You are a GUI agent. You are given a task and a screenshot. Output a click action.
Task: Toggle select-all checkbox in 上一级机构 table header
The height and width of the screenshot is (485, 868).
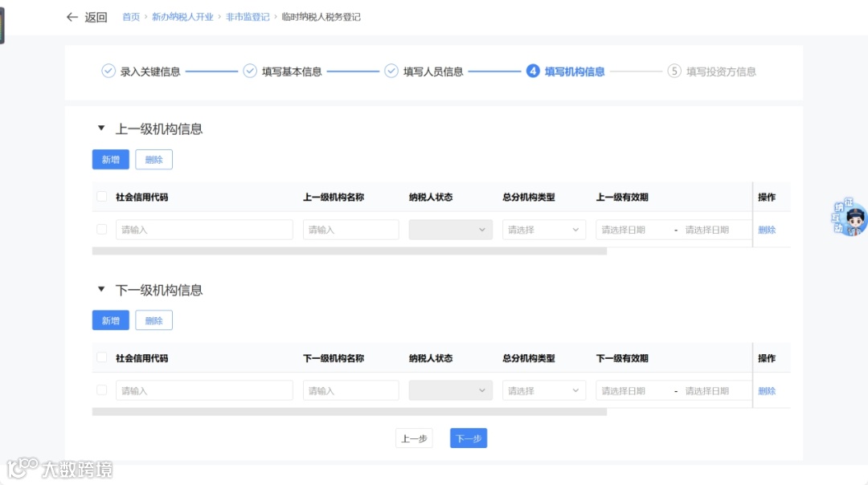[x=102, y=196]
